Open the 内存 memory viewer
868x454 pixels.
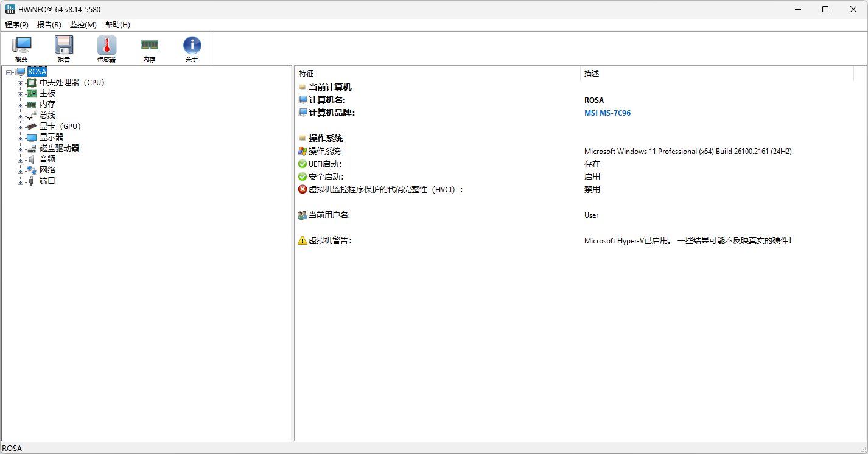click(149, 48)
